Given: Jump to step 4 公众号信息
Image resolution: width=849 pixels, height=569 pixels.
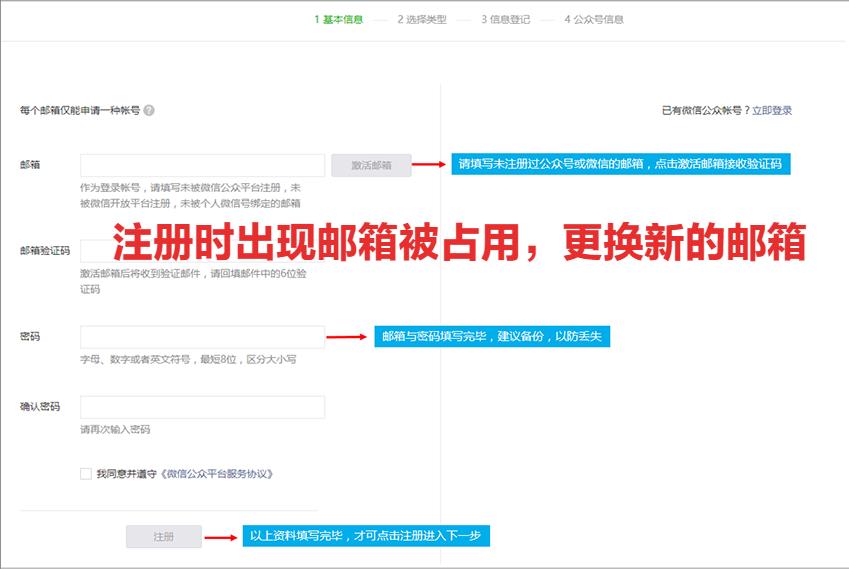Looking at the screenshot, I should (x=593, y=19).
